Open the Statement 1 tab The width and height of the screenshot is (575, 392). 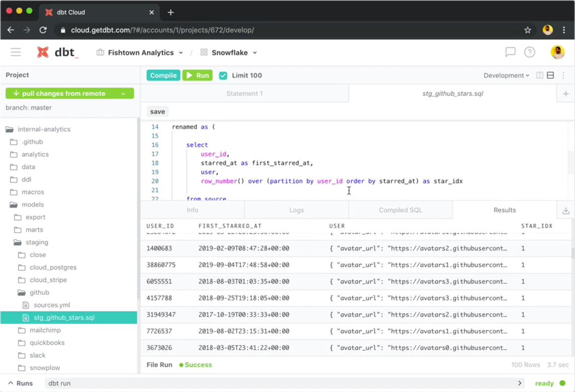point(244,93)
